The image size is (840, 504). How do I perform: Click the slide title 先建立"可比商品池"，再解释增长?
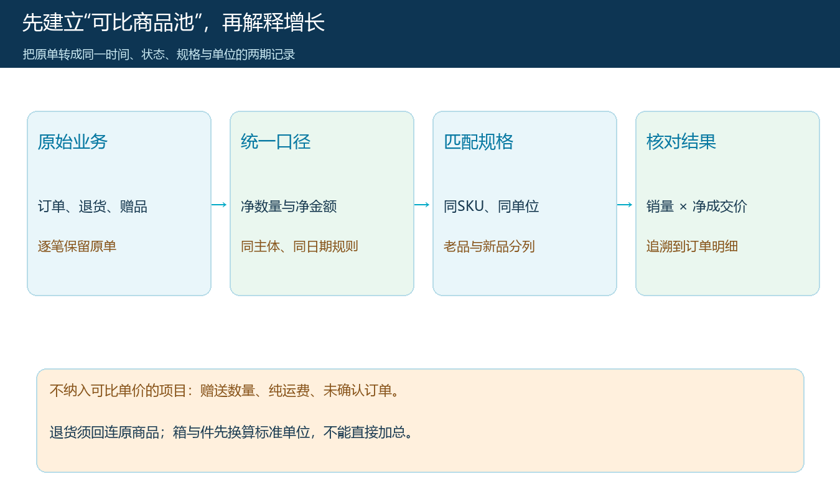point(174,23)
